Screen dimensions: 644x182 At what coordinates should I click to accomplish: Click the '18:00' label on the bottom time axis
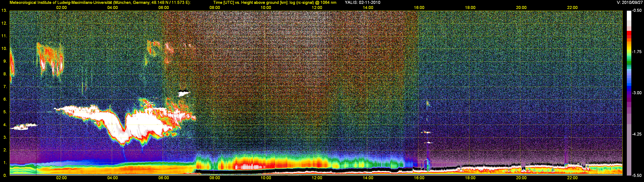point(470,178)
